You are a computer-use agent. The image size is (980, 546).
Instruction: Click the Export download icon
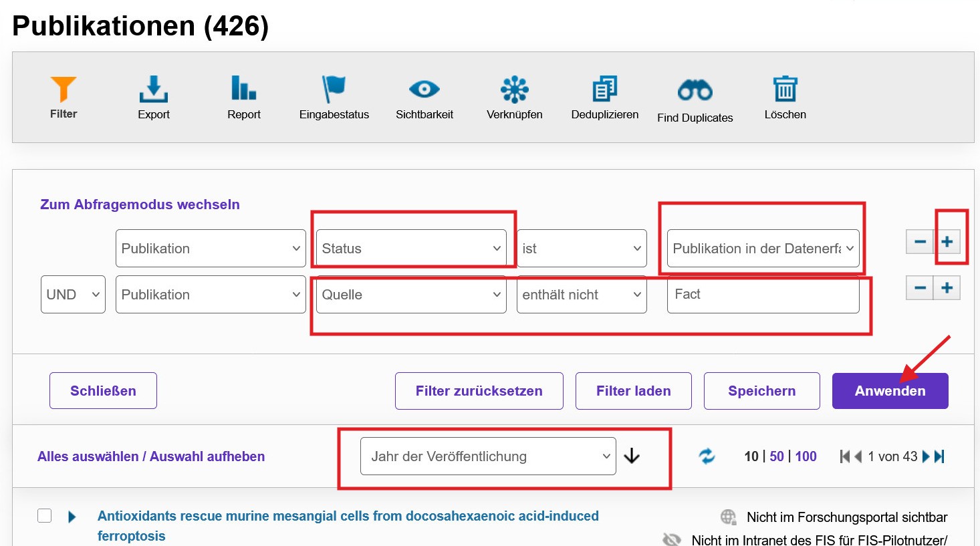154,89
